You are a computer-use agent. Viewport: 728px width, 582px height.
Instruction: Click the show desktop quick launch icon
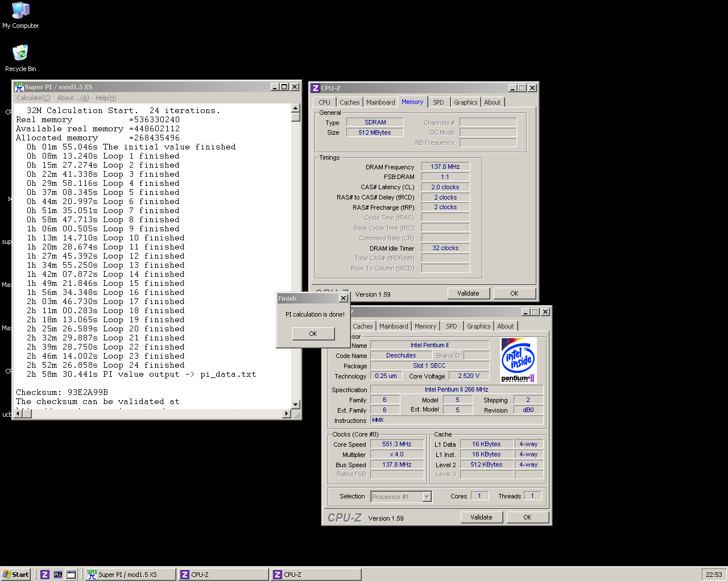click(71, 575)
